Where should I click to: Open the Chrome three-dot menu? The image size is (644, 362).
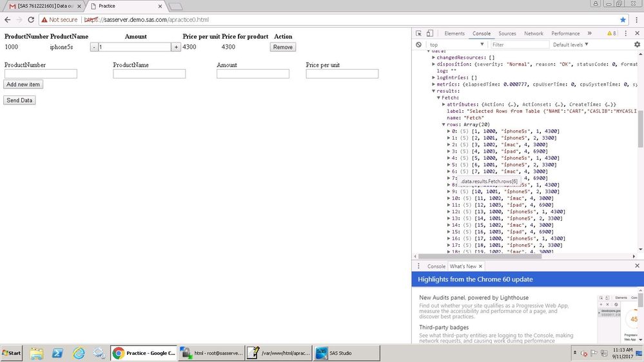(x=637, y=19)
